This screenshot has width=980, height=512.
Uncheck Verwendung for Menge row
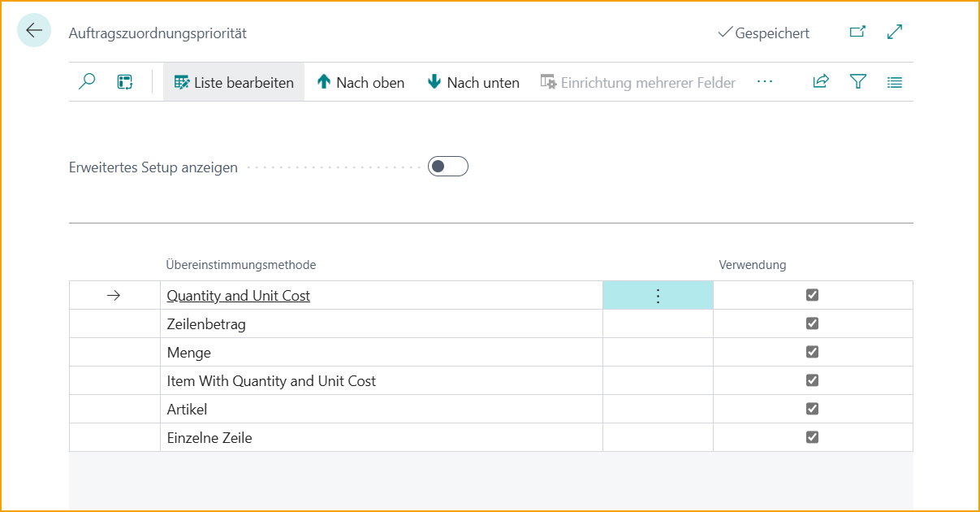point(812,352)
